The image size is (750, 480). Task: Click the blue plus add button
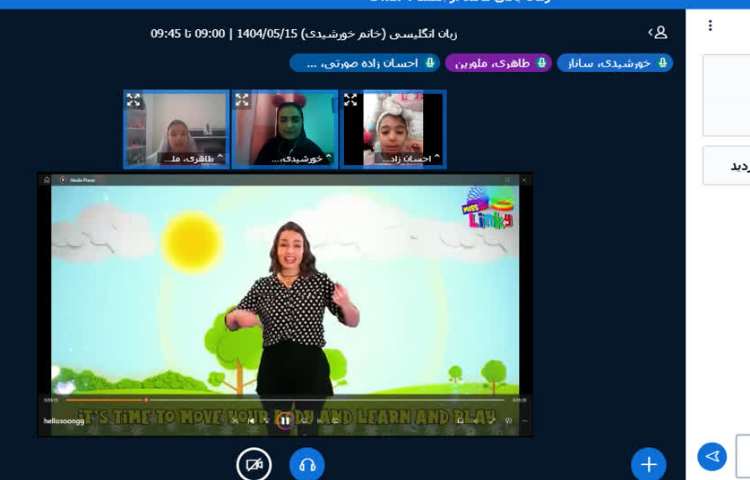pyautogui.click(x=649, y=464)
